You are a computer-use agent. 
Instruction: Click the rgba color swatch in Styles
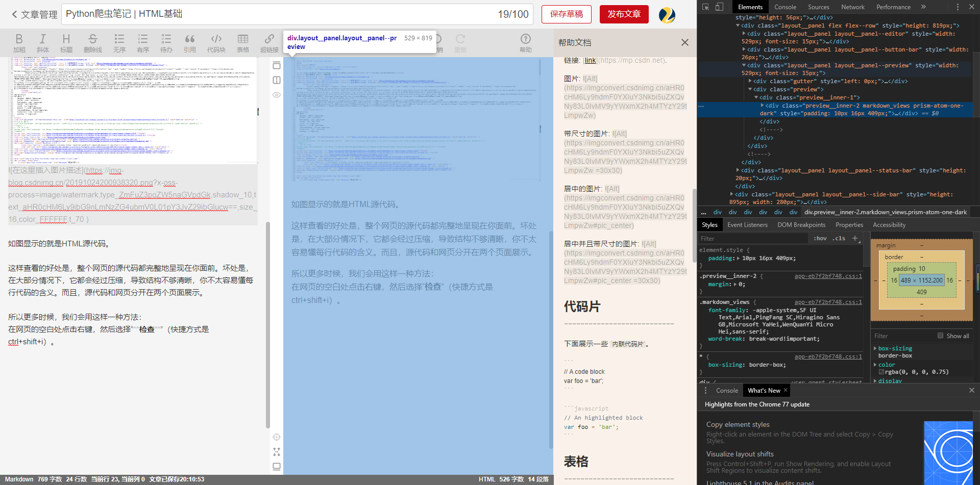pyautogui.click(x=881, y=372)
